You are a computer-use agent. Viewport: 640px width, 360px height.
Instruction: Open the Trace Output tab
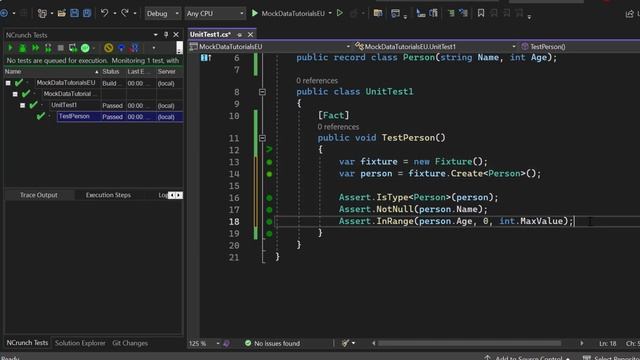click(x=39, y=195)
